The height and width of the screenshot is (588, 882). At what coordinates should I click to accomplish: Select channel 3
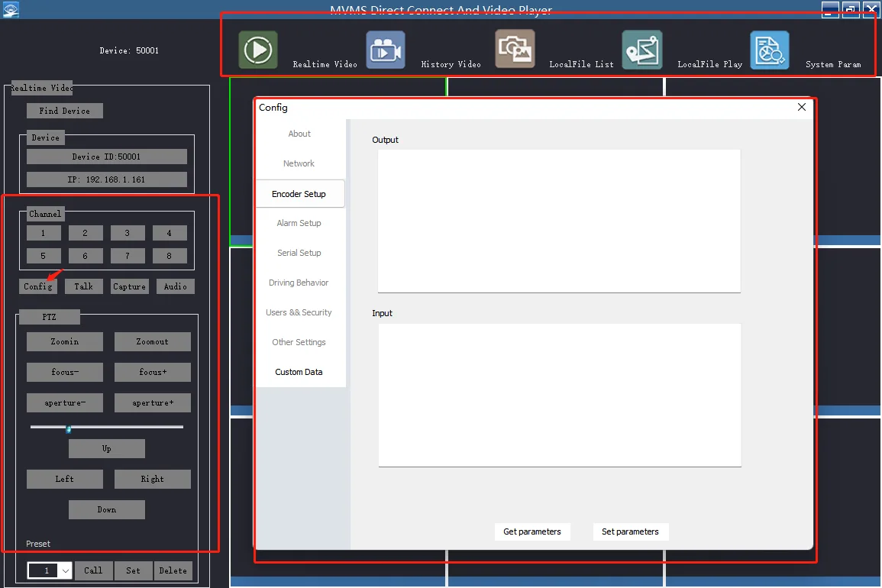[128, 233]
